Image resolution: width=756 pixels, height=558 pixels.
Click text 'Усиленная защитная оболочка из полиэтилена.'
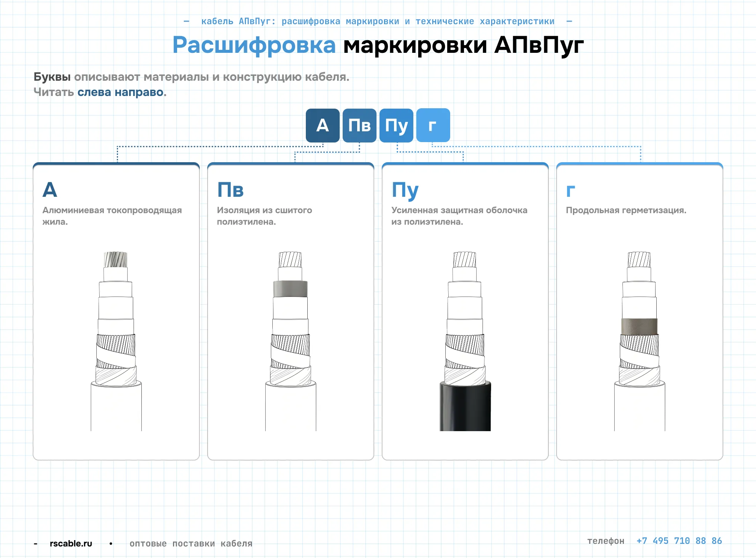[459, 216]
